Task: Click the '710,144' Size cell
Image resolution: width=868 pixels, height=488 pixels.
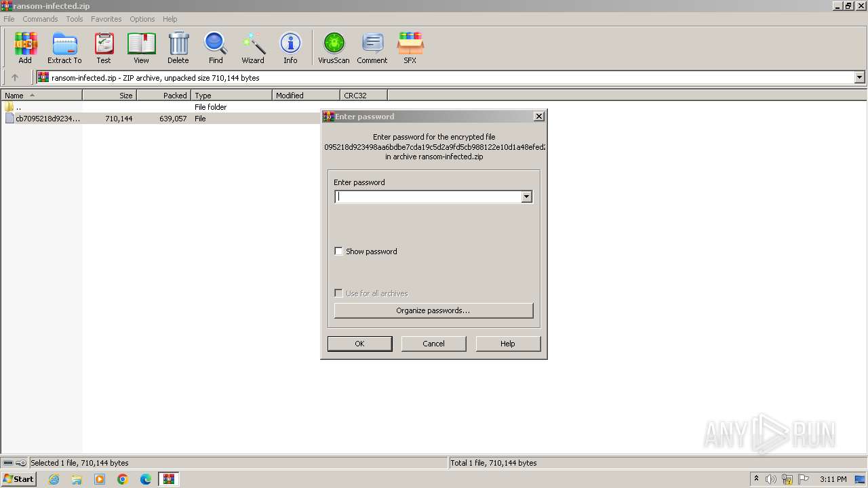Action: point(119,119)
